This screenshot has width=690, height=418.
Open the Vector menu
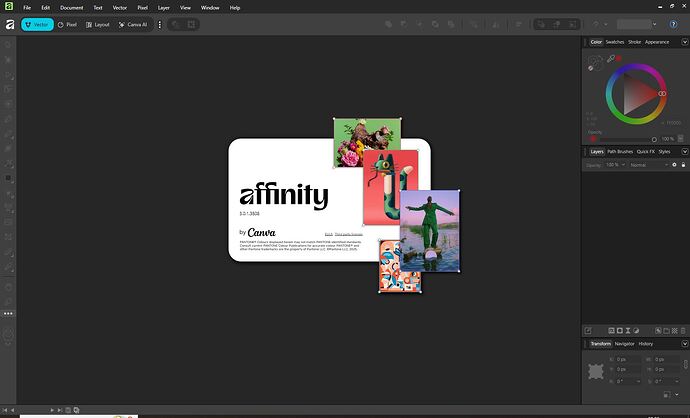pyautogui.click(x=120, y=7)
